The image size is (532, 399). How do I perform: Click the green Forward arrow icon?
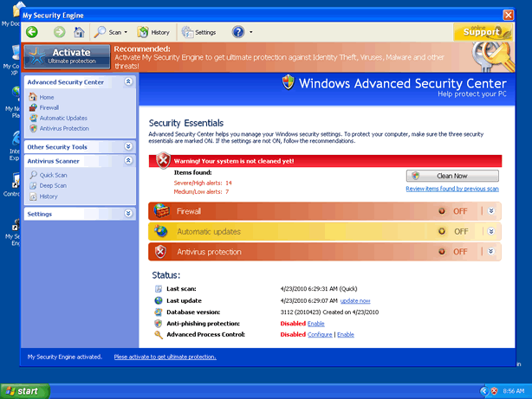coord(59,32)
